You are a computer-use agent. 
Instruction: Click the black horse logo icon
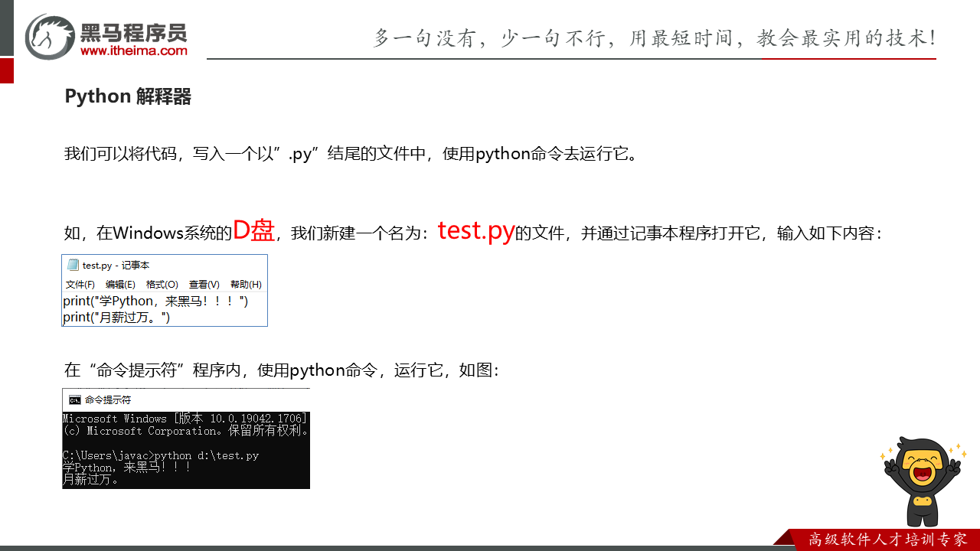click(x=51, y=36)
